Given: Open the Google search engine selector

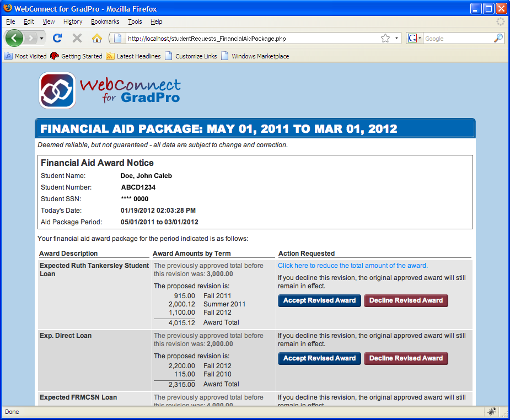Looking at the screenshot, I should click(415, 39).
